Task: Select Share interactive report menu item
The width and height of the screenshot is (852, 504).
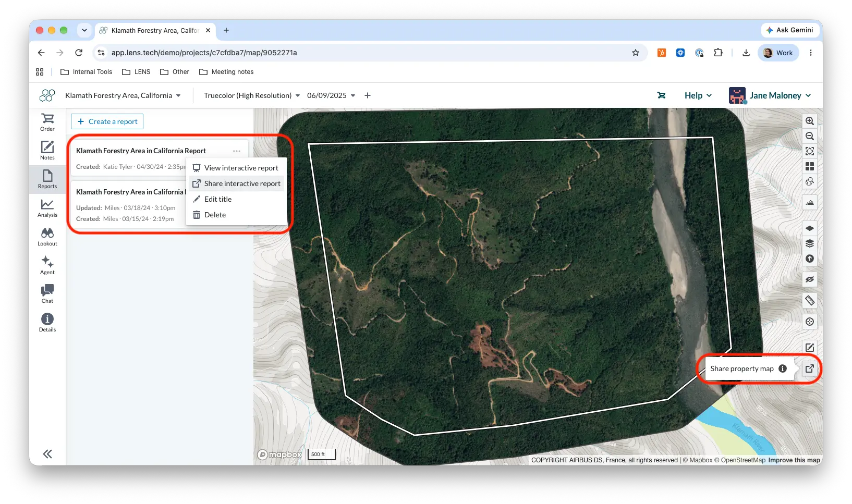Action: (236, 183)
